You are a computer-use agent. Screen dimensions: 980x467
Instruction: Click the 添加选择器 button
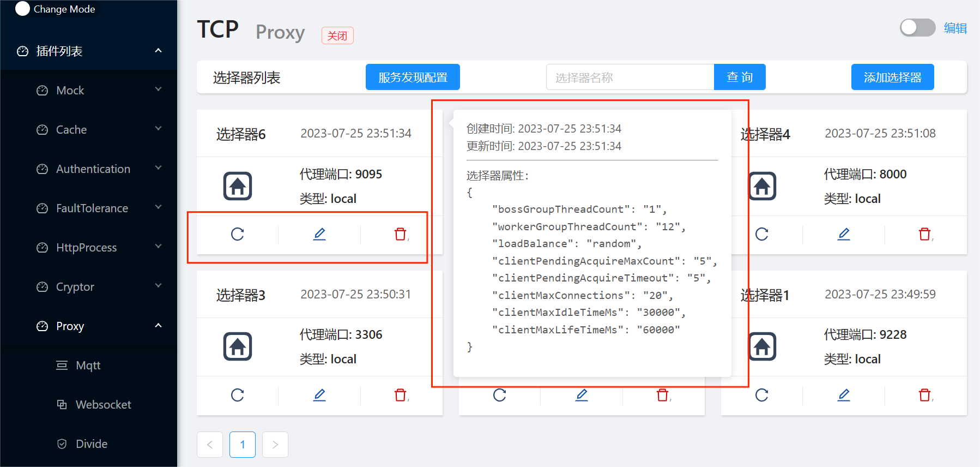pyautogui.click(x=892, y=77)
